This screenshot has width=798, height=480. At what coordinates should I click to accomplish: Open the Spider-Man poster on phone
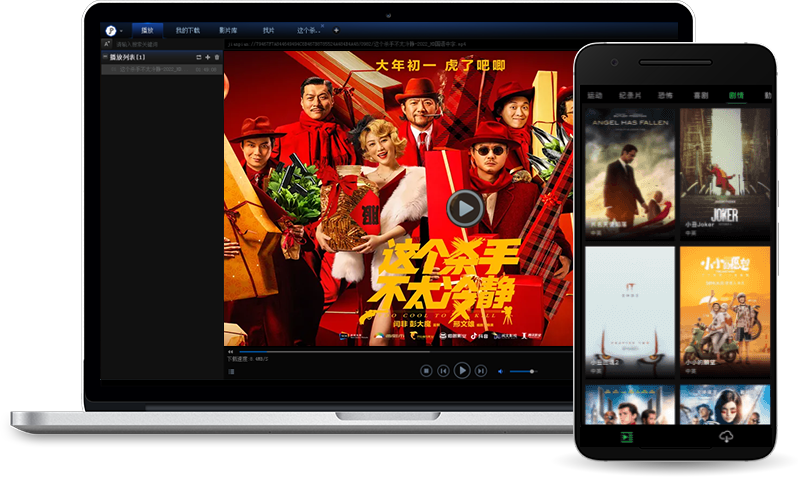[x=630, y=404]
